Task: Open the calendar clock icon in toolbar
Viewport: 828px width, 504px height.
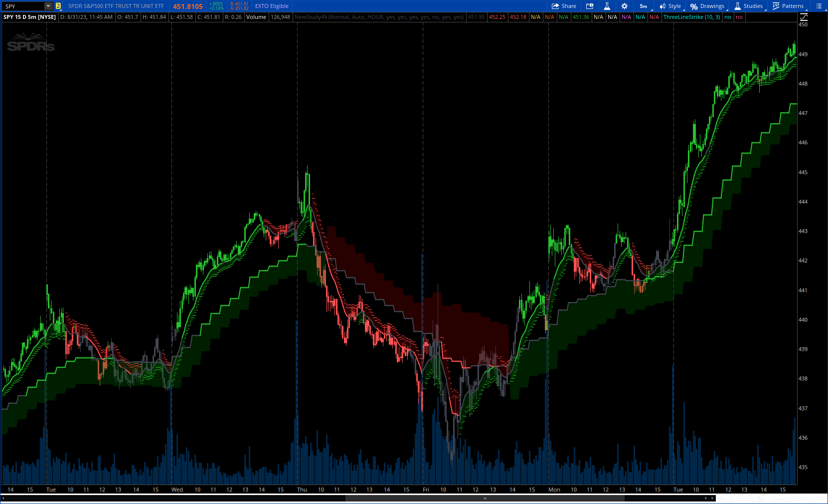Action: (590, 6)
